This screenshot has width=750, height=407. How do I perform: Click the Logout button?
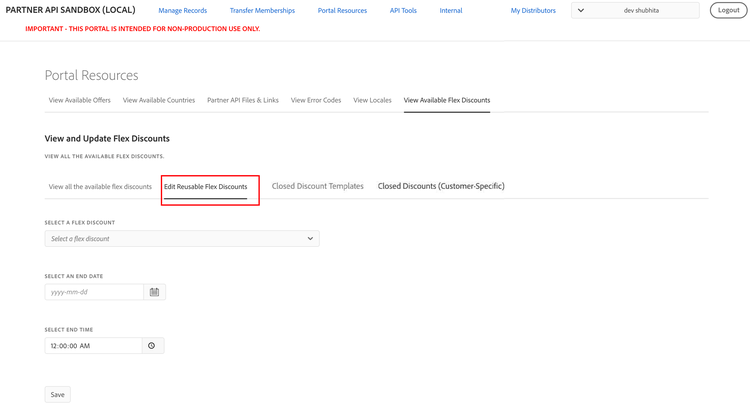coord(728,10)
